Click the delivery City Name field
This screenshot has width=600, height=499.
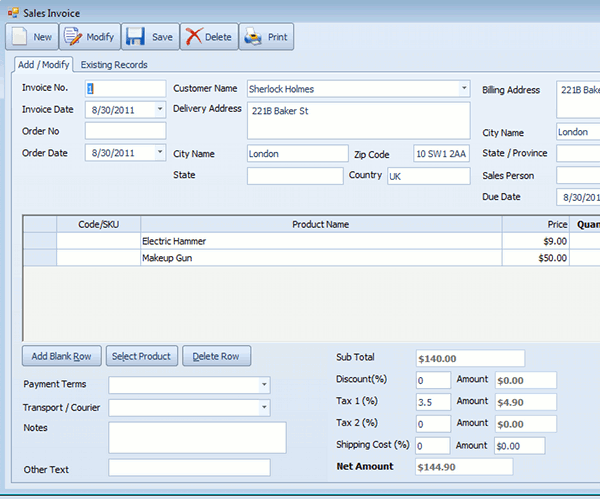298,153
